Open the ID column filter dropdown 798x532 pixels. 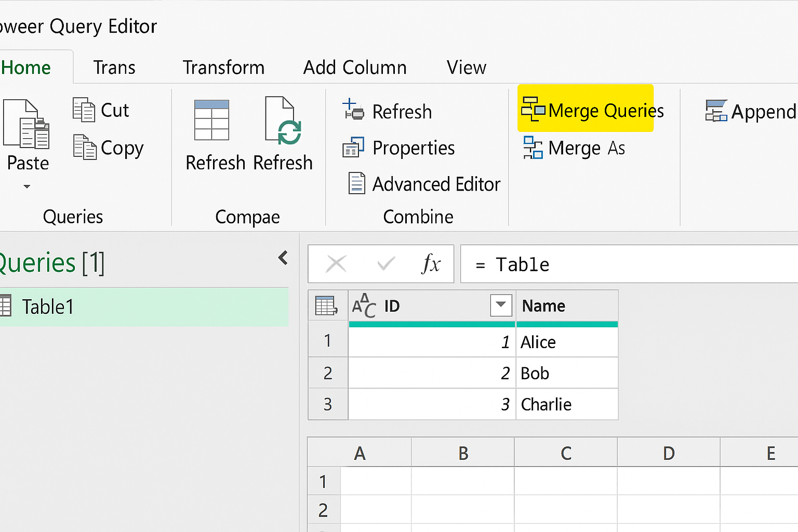point(501,305)
